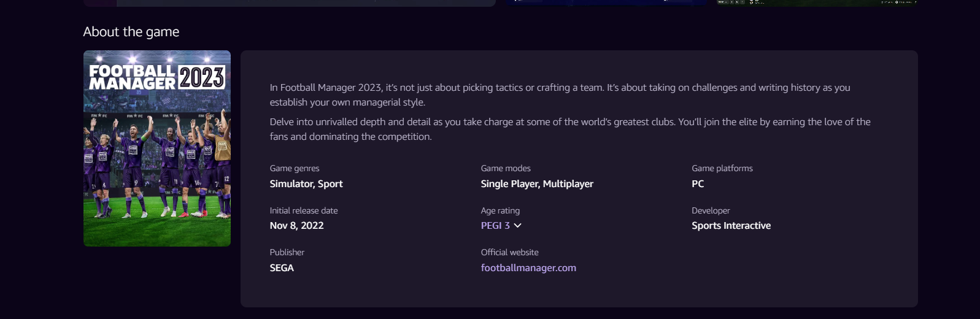
Task: Click the 'Simulator, Sport' genres value
Action: [x=306, y=184]
